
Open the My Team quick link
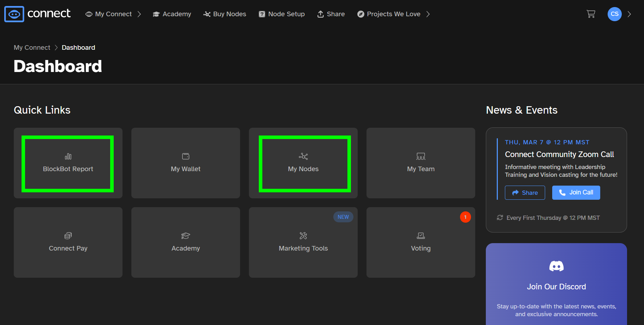coord(421,163)
